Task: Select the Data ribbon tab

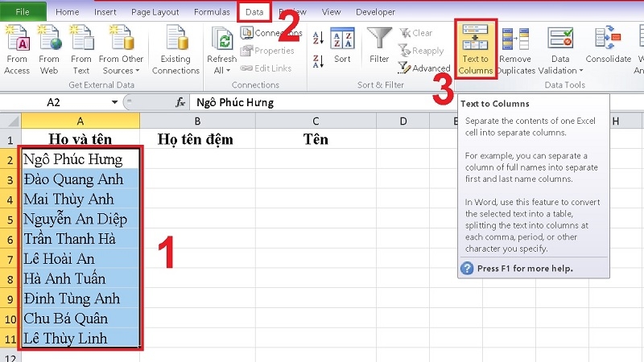Action: coord(254,12)
